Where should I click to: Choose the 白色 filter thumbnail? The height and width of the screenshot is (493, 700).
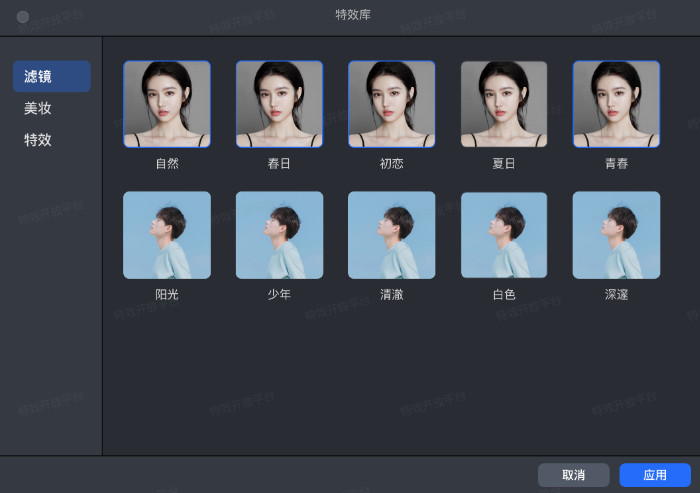click(504, 235)
